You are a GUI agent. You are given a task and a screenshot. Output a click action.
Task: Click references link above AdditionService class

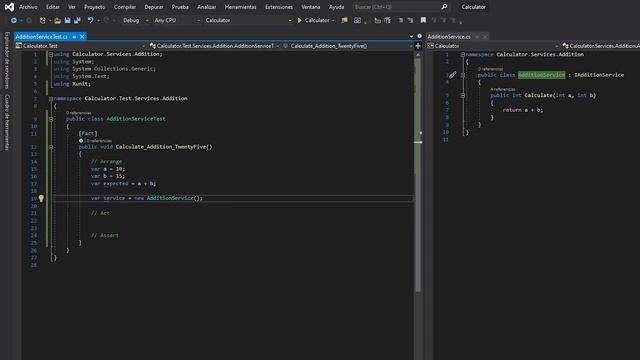coord(490,69)
